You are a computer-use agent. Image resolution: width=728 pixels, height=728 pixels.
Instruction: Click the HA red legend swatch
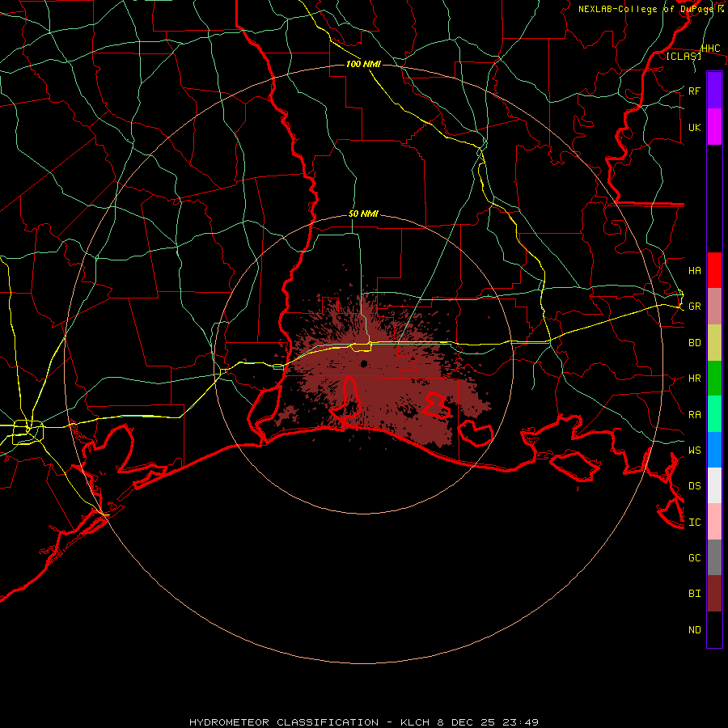(x=714, y=270)
